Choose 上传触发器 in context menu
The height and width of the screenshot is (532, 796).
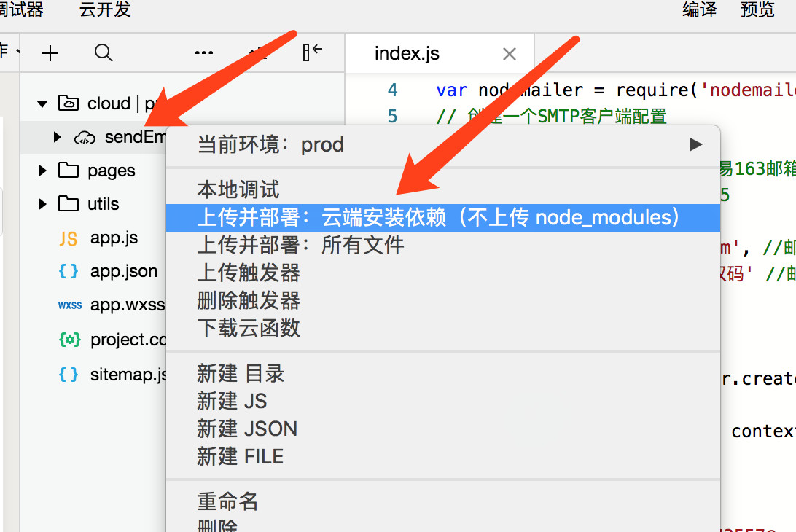(x=442, y=273)
